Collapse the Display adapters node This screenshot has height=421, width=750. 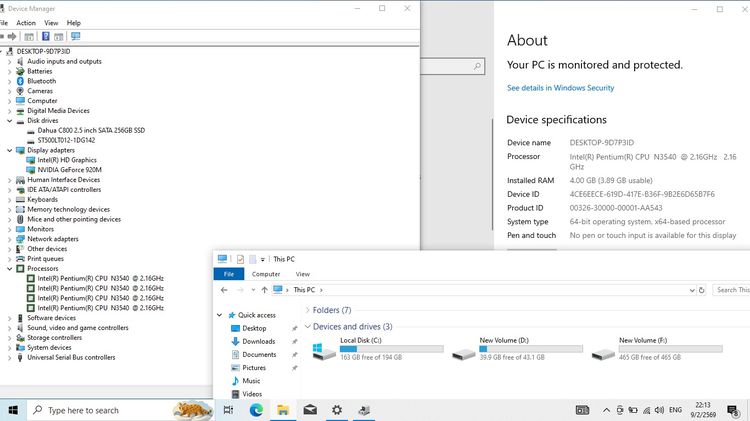pos(9,150)
